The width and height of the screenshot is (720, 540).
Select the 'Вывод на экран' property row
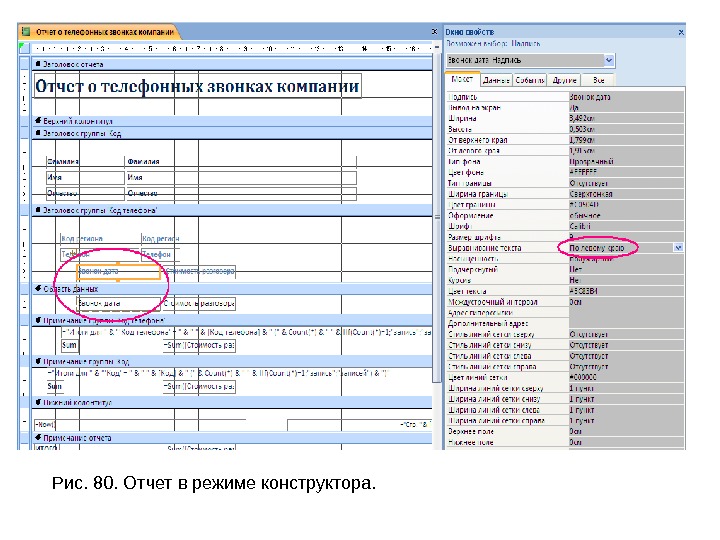(565, 108)
